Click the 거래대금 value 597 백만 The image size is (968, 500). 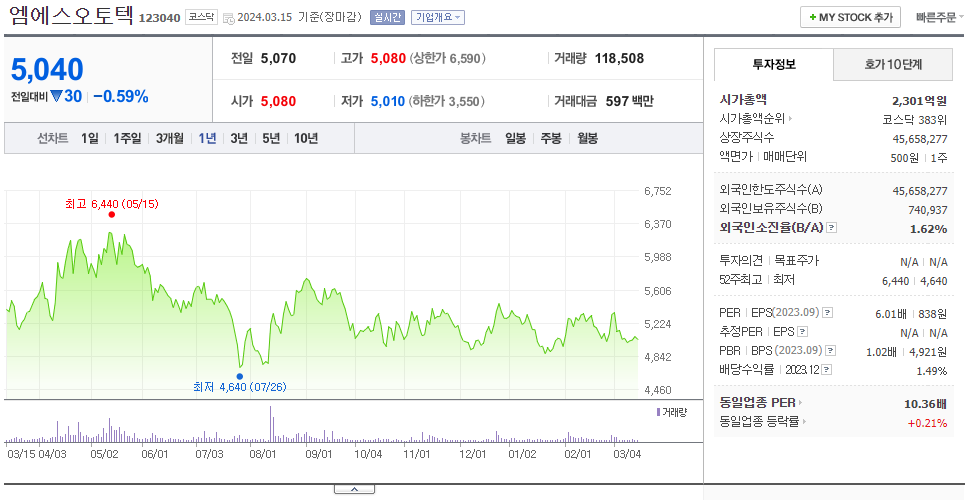[629, 101]
